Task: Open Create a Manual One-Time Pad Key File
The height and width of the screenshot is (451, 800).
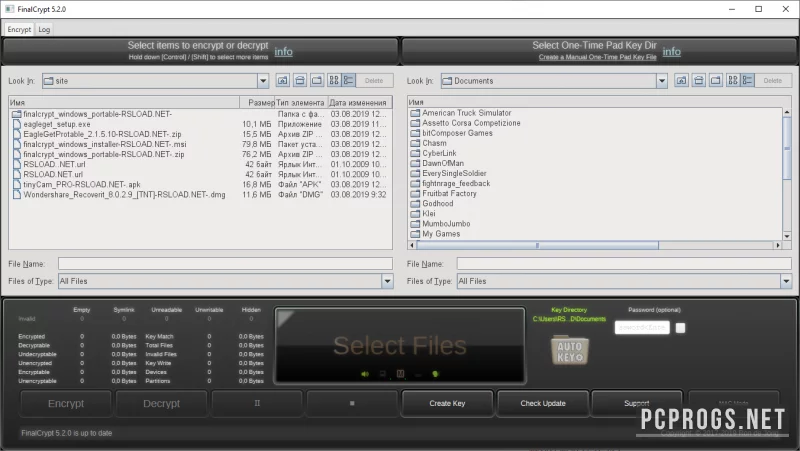Action: coord(597,57)
